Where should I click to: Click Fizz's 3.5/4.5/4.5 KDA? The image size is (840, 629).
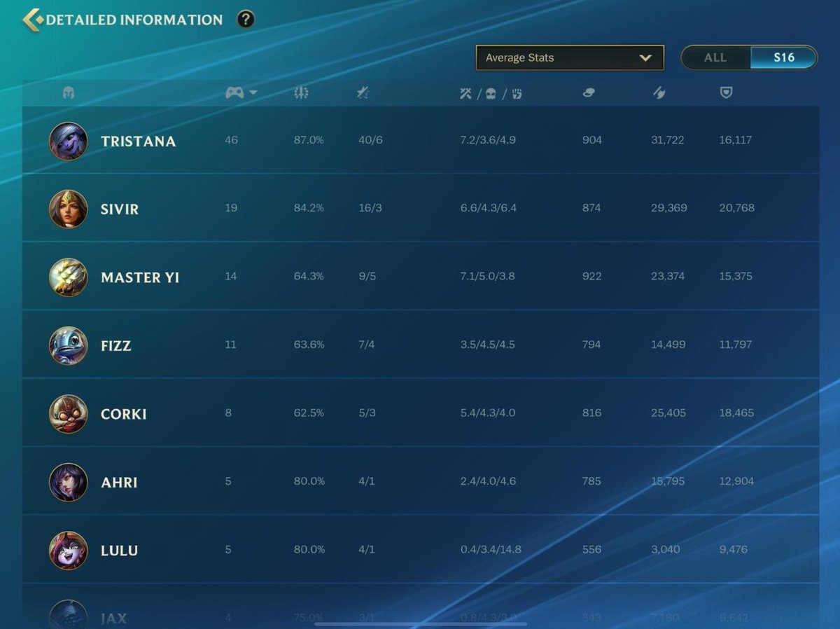[488, 345]
